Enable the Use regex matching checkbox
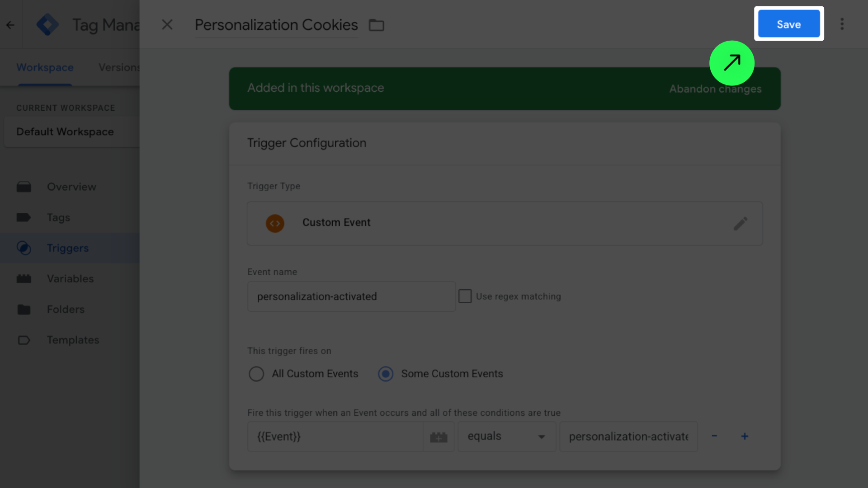The width and height of the screenshot is (868, 488). pyautogui.click(x=465, y=296)
